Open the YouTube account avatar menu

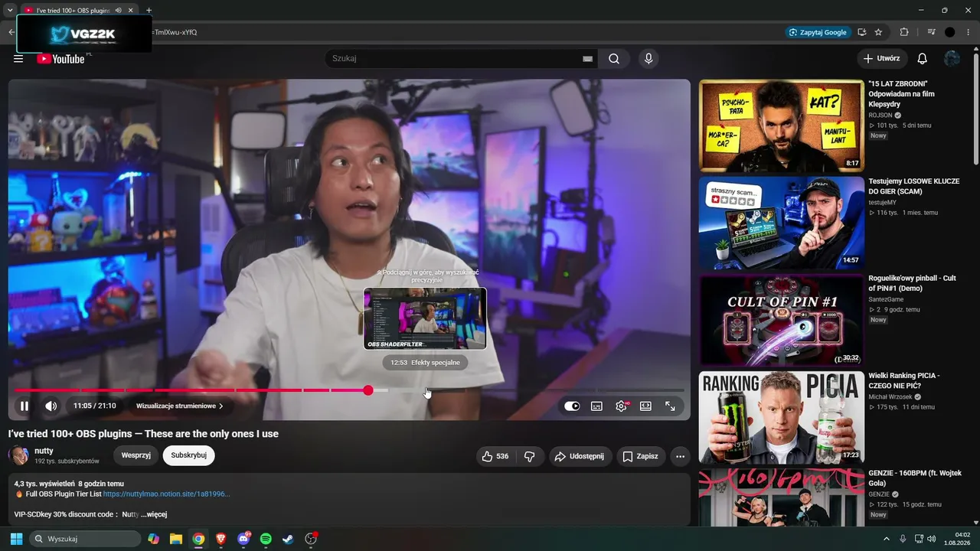(952, 59)
